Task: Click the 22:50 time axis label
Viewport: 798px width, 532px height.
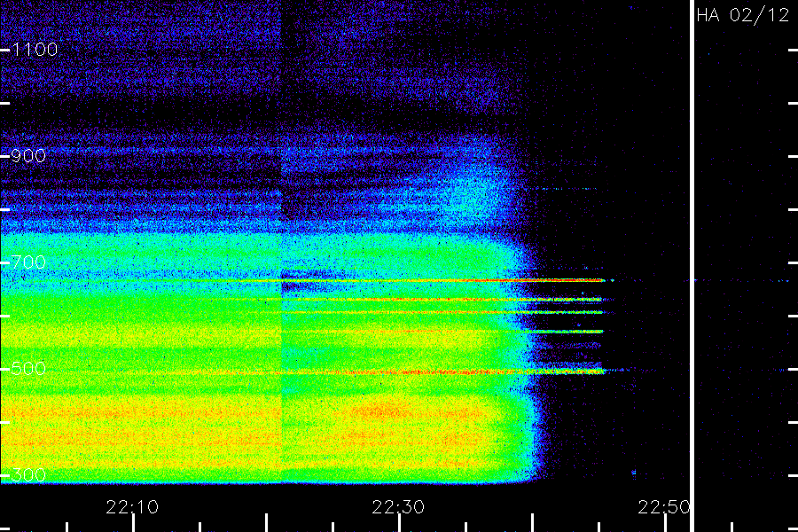Action: click(664, 507)
